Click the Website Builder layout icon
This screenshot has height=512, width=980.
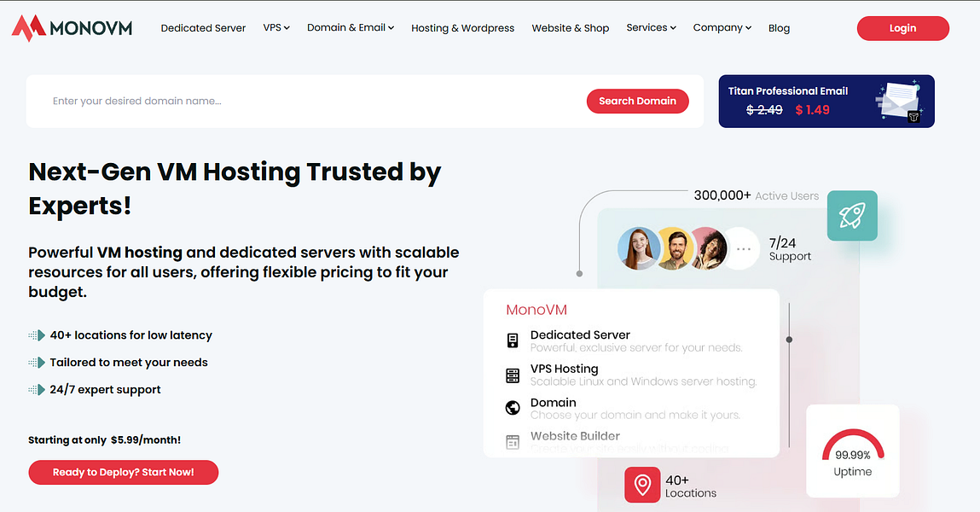(x=513, y=441)
